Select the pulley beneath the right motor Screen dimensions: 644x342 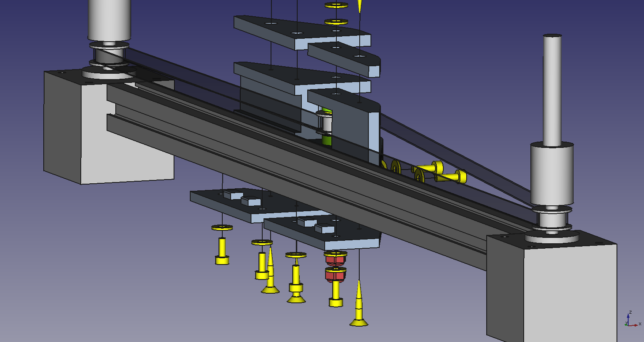pyautogui.click(x=552, y=219)
